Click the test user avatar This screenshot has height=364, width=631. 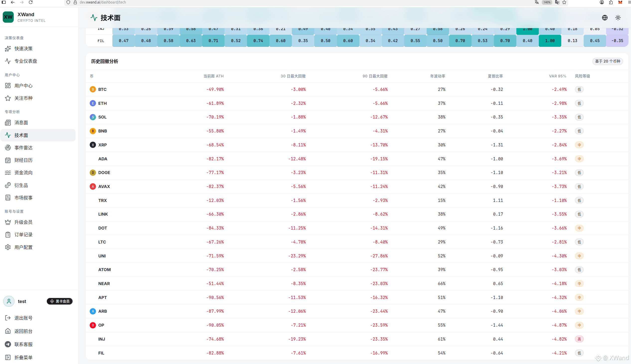[9, 301]
